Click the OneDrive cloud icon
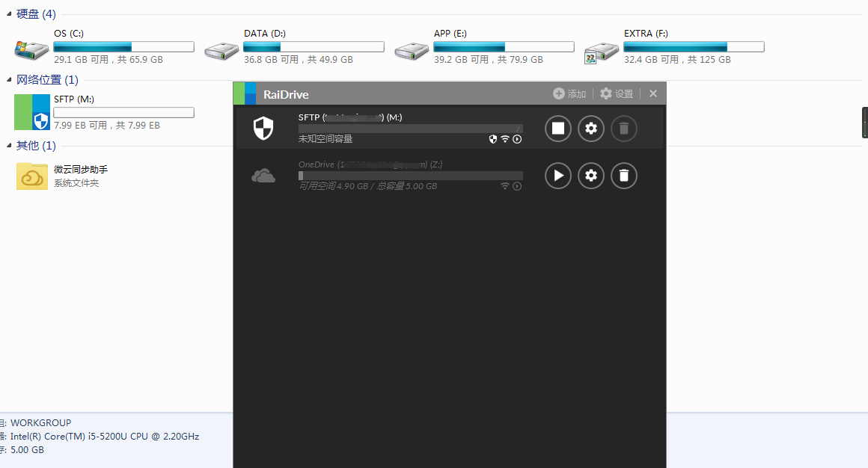Image resolution: width=868 pixels, height=468 pixels. [x=263, y=176]
